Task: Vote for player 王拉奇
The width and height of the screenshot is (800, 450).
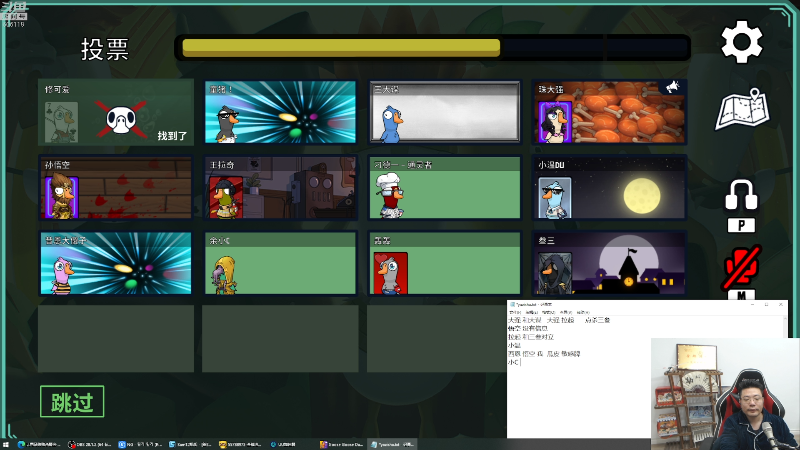Action: click(x=280, y=188)
